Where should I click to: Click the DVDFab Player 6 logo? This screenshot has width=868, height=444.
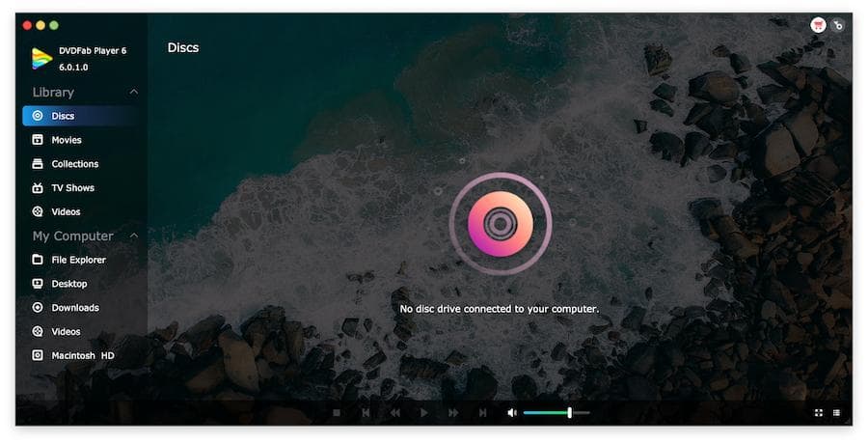[x=41, y=58]
